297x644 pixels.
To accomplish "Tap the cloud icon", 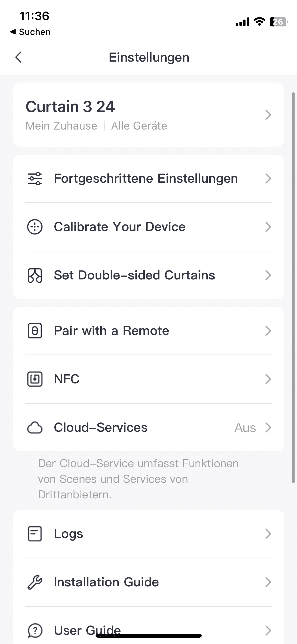I will coord(35,427).
